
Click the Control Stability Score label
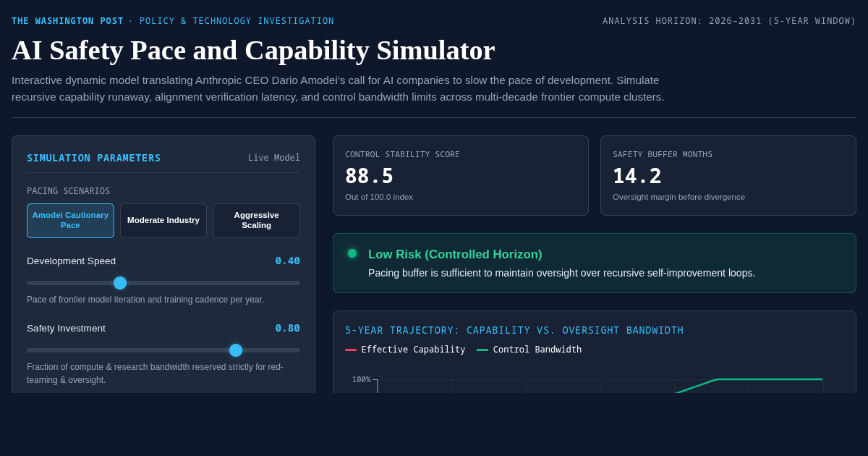point(402,154)
